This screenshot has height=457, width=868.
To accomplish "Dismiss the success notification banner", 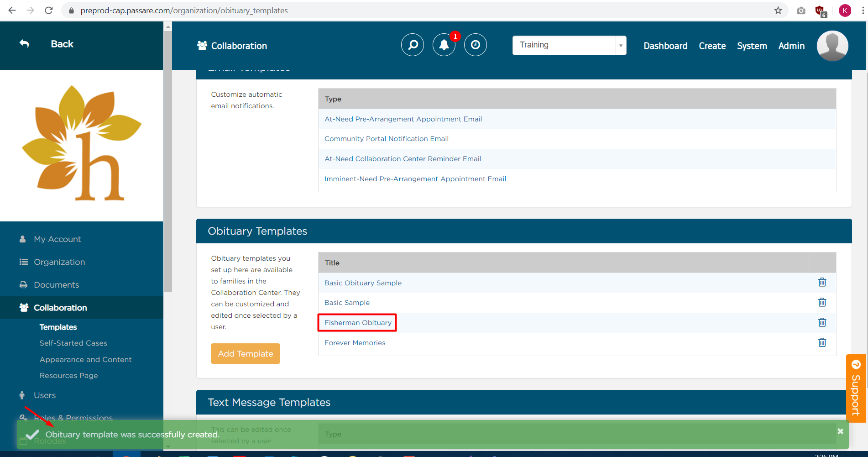I will (x=840, y=431).
